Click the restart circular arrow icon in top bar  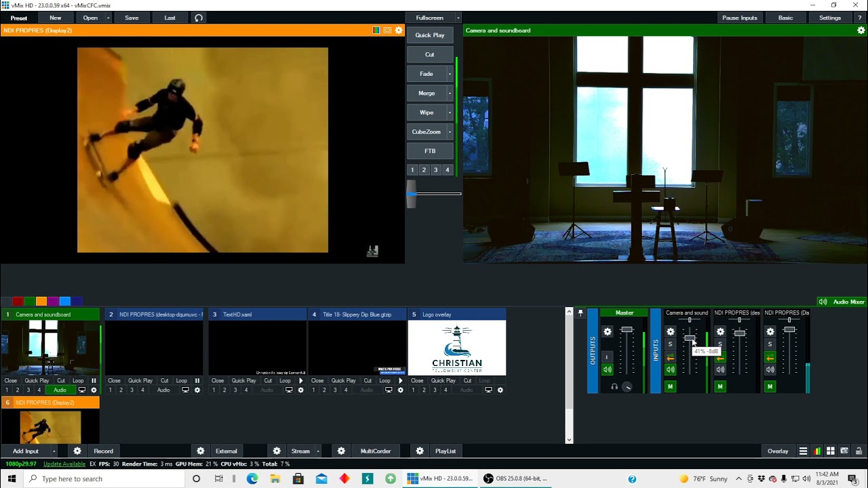pyautogui.click(x=199, y=18)
